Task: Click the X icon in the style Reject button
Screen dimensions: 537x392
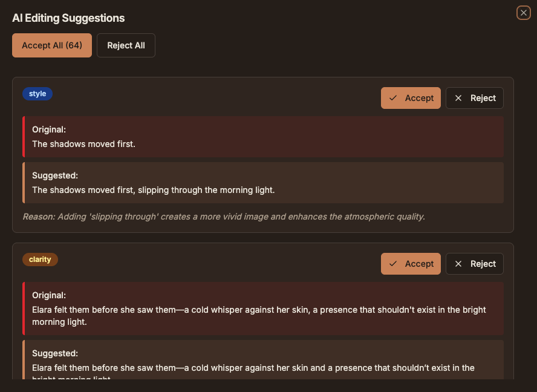Action: pyautogui.click(x=458, y=98)
